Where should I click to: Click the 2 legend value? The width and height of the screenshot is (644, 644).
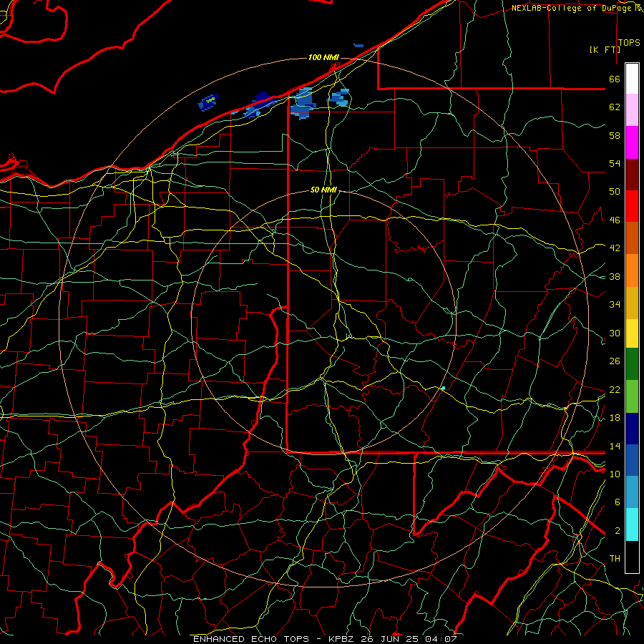click(618, 531)
